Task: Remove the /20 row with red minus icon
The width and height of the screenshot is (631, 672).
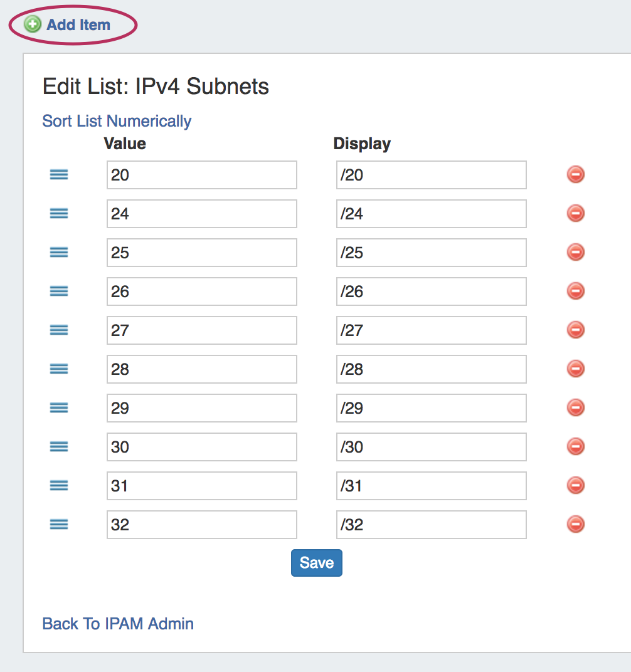Action: [575, 174]
